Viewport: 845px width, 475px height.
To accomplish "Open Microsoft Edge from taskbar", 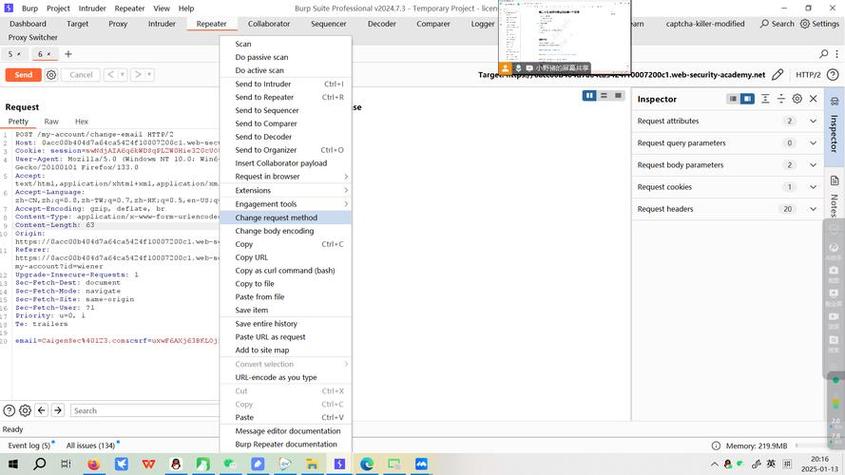I will coord(367,464).
